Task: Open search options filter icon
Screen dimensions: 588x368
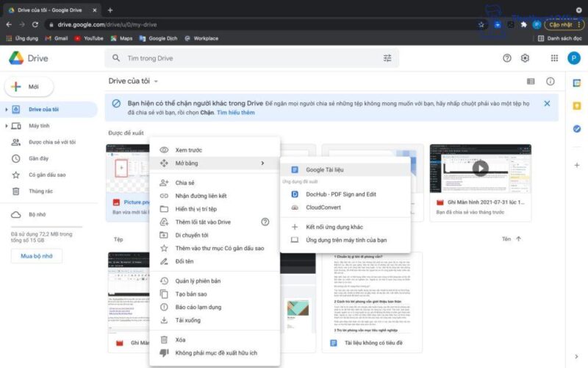Action: 387,58
